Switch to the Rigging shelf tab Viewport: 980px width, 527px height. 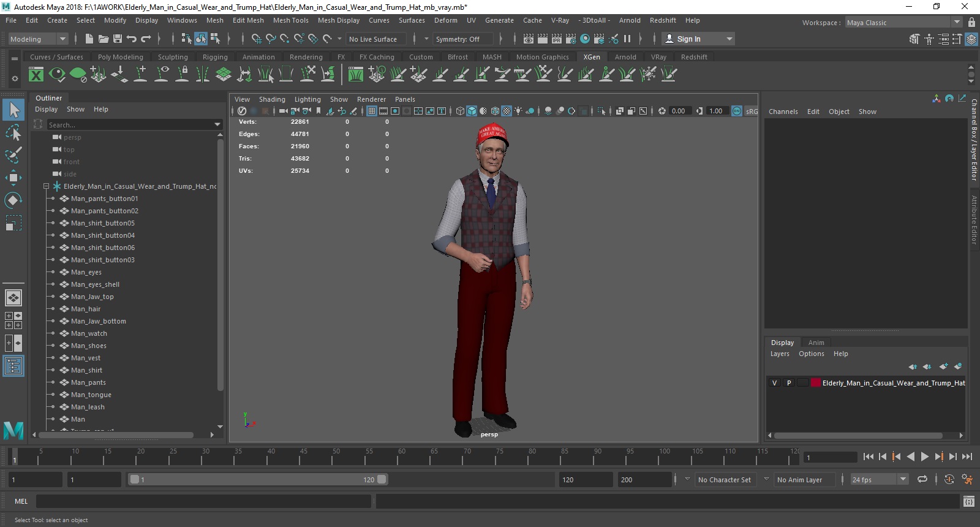tap(215, 57)
